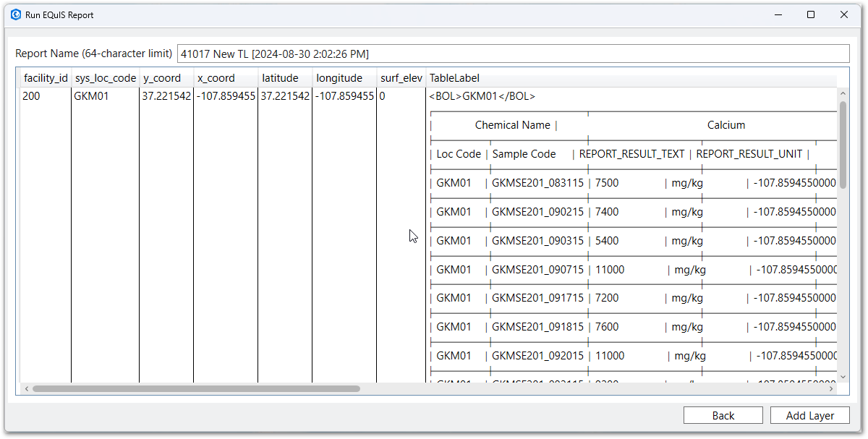Click the REPORT_RESULT_UNIT sub-header
Viewport: 868px width, 439px height.
pos(749,154)
